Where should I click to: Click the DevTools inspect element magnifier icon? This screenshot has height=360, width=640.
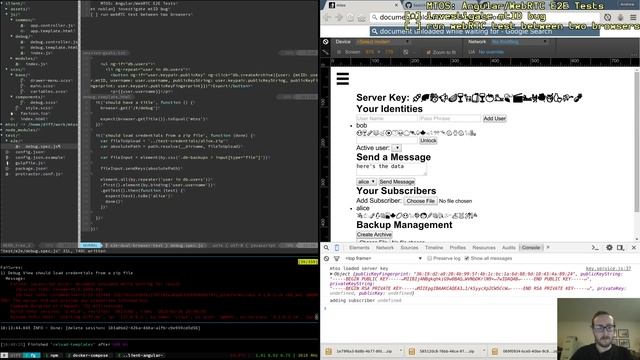pyautogui.click(x=326, y=248)
